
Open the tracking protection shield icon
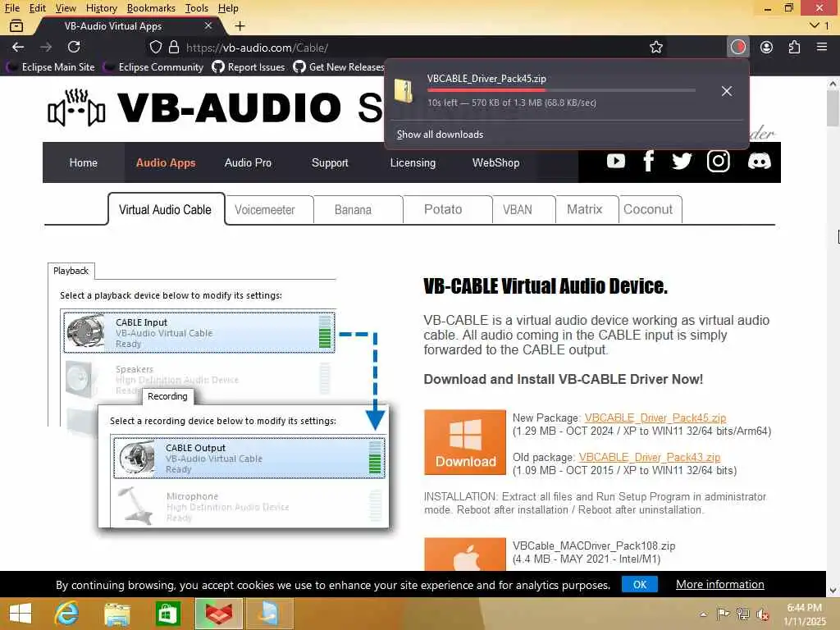155,47
